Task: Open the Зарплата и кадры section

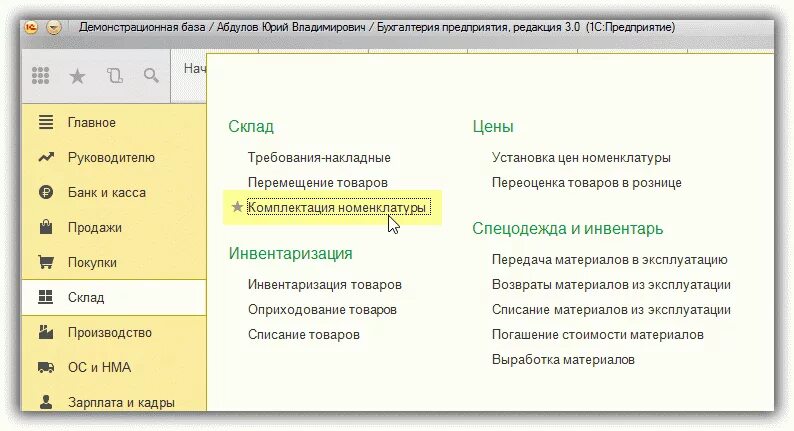Action: click(x=122, y=403)
